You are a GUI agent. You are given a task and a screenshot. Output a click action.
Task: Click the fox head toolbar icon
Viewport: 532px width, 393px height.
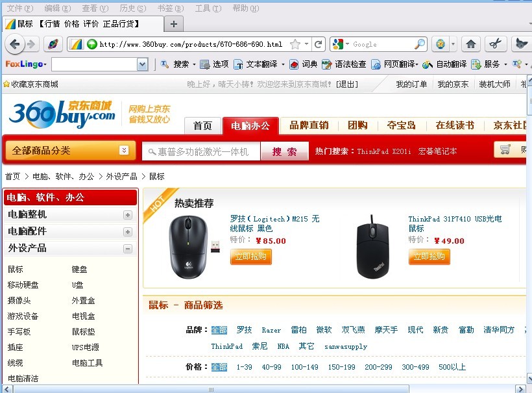point(521,44)
